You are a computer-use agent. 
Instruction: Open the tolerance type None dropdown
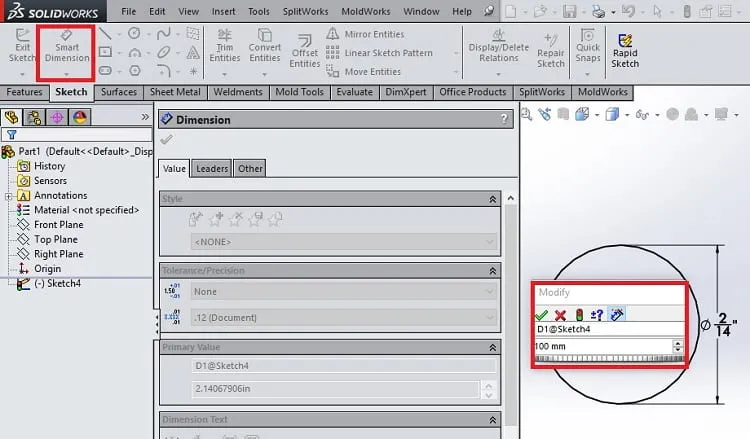343,291
